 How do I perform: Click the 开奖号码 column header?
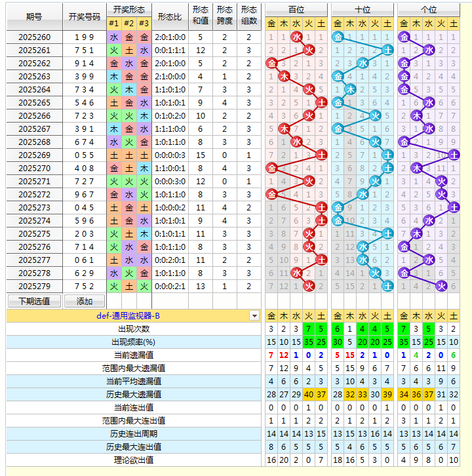point(85,16)
